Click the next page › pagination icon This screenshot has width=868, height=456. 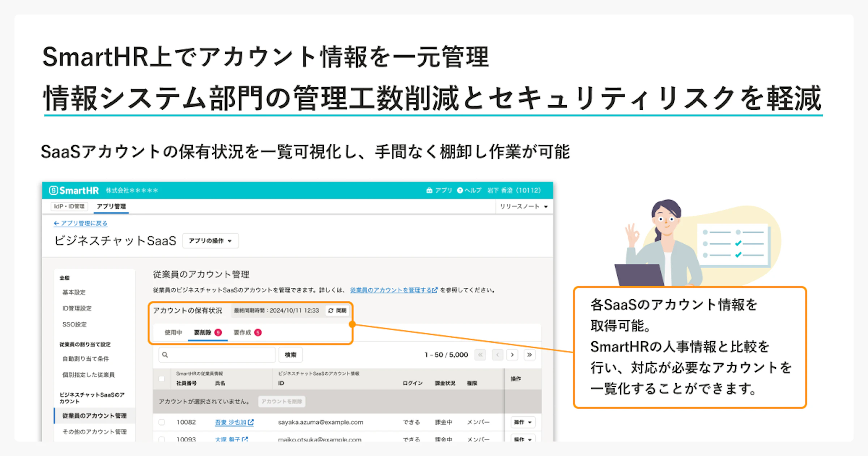click(512, 355)
